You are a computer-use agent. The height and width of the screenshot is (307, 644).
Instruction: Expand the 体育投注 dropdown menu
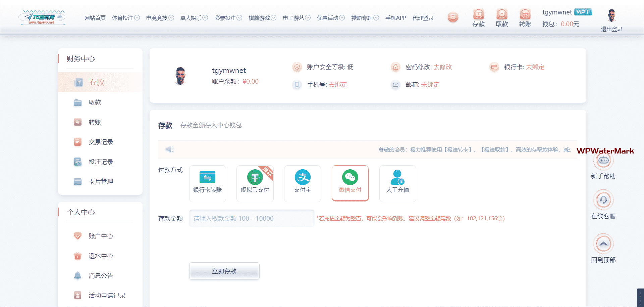click(x=126, y=18)
